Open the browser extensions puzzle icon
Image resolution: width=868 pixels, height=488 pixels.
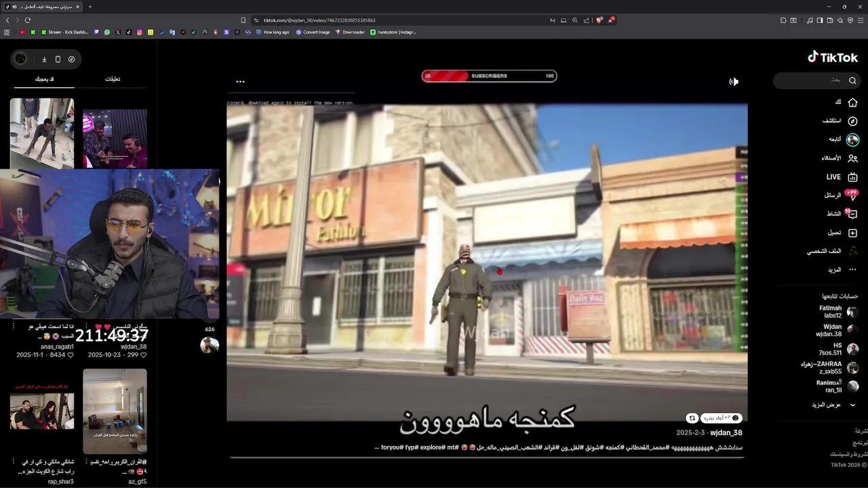click(783, 20)
